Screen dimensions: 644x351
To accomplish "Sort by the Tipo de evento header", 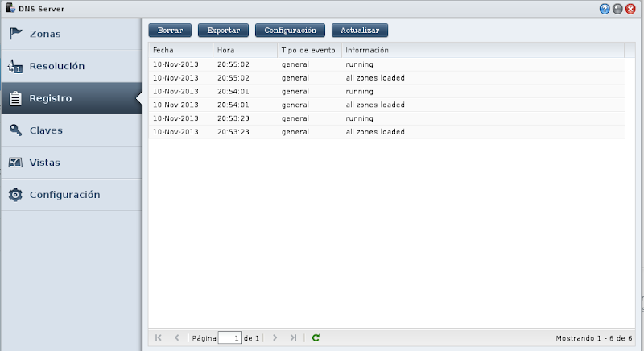I will 309,50.
